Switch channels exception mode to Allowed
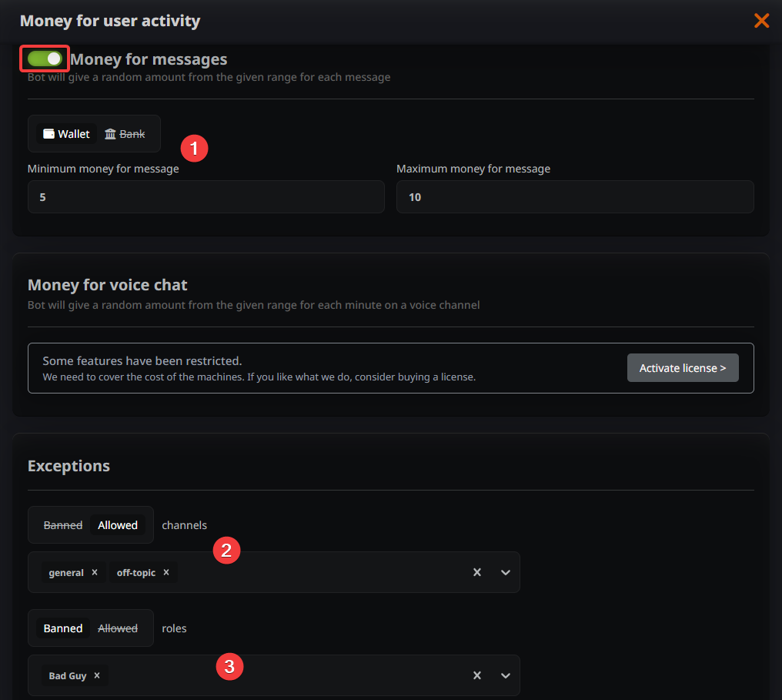 118,525
